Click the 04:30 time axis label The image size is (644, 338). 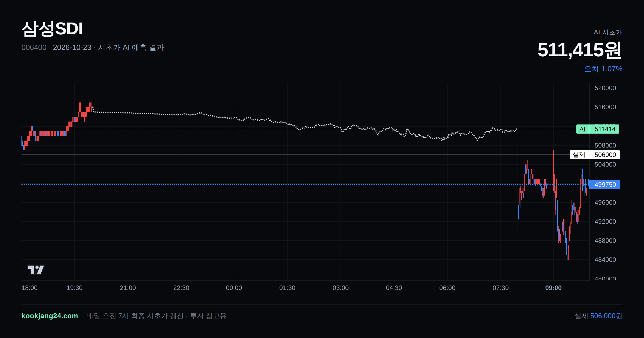click(394, 288)
